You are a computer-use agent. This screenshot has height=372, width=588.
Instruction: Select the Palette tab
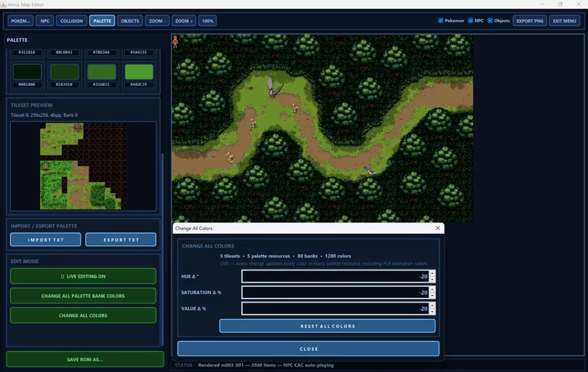pyautogui.click(x=102, y=21)
